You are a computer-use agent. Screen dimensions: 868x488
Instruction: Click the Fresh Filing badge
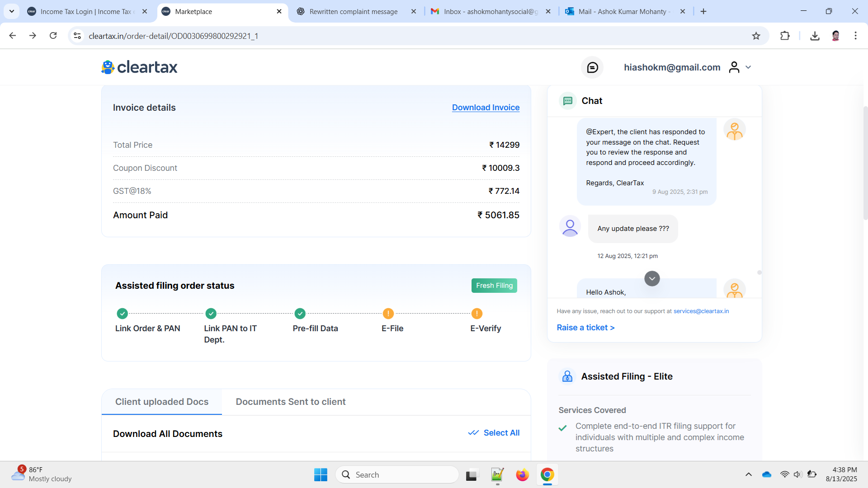coord(494,286)
